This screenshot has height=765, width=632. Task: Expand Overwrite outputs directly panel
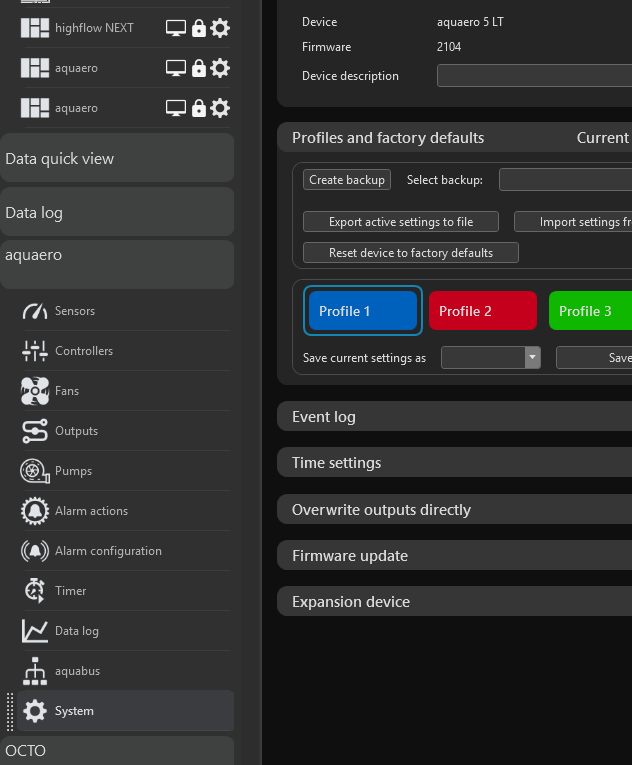point(454,509)
